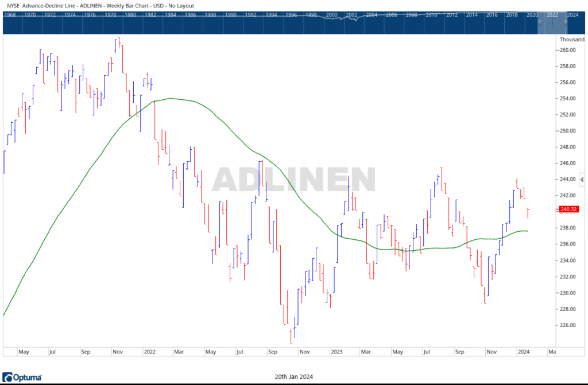The image size is (588, 385).
Task: Click 1970 in the overview timeline
Action: (29, 14)
